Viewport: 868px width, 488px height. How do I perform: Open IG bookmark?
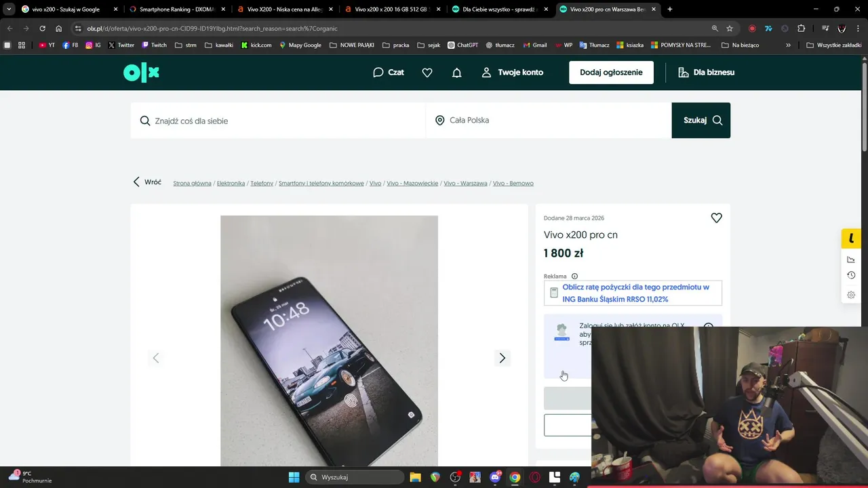tap(93, 45)
